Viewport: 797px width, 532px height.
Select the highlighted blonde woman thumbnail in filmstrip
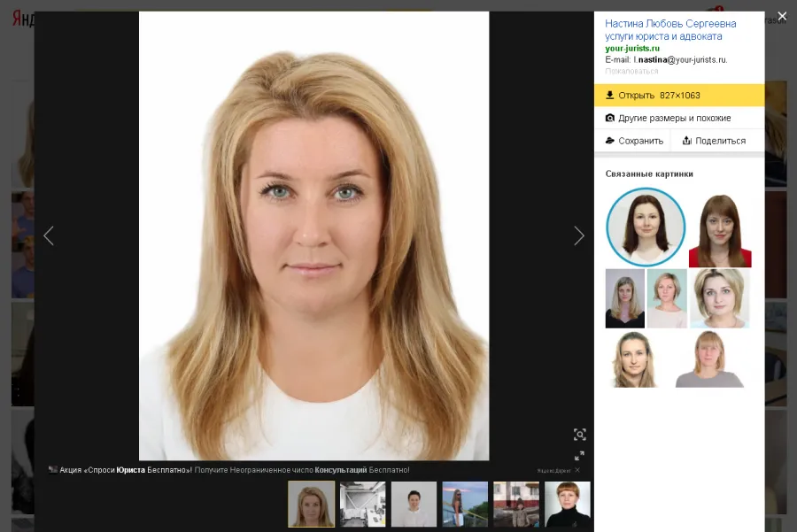tap(312, 504)
